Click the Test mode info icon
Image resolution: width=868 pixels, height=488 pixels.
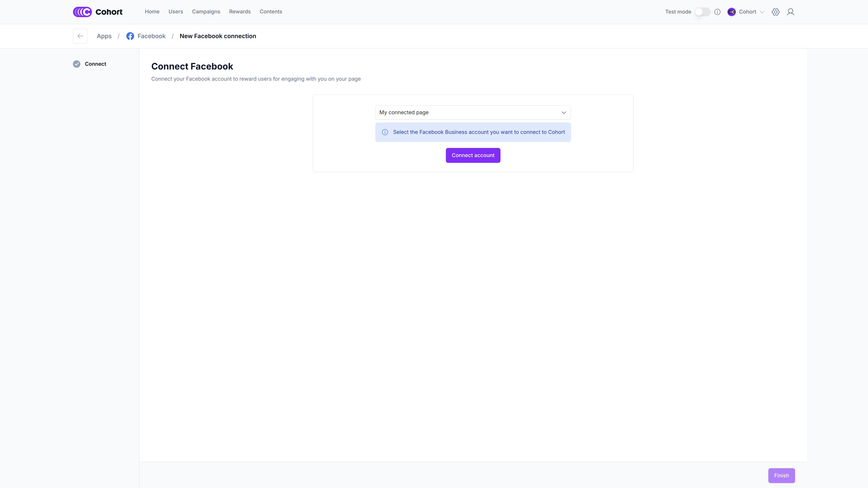pos(717,12)
